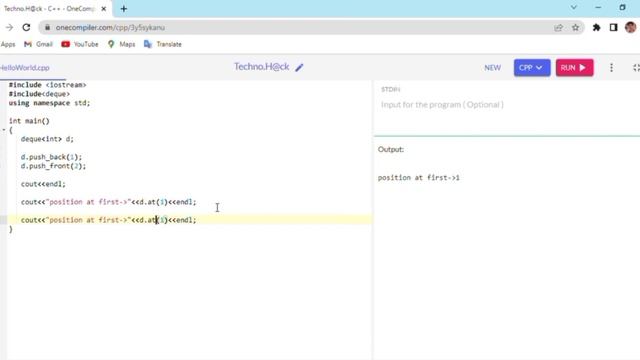Click the first 'position at first' cout line
The height and width of the screenshot is (360, 640).
pyautogui.click(x=109, y=202)
